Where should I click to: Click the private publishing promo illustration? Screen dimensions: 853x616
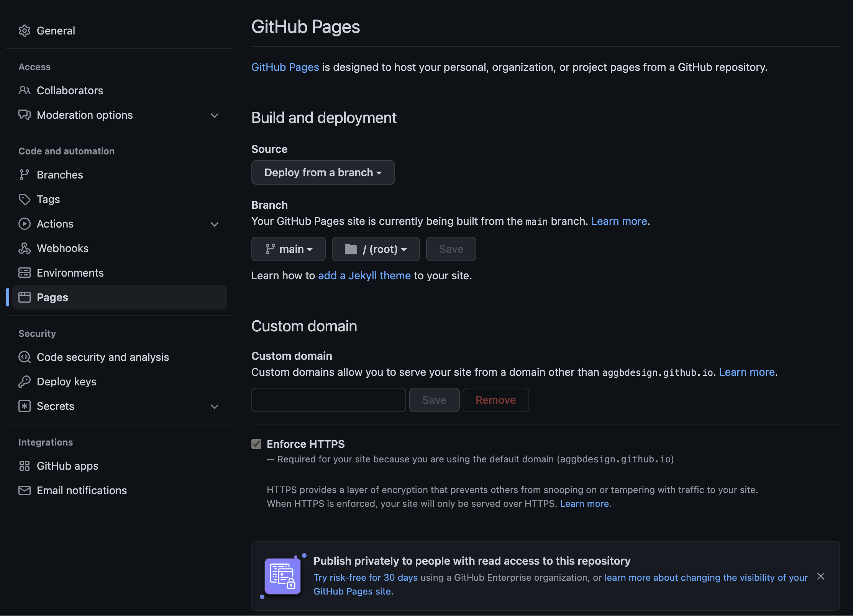point(283,576)
